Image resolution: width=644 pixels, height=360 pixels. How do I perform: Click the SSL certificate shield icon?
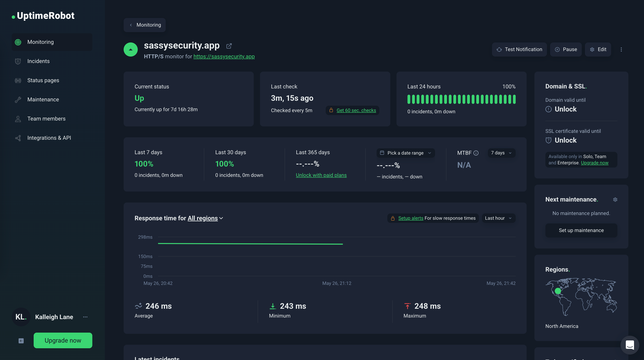[549, 140]
